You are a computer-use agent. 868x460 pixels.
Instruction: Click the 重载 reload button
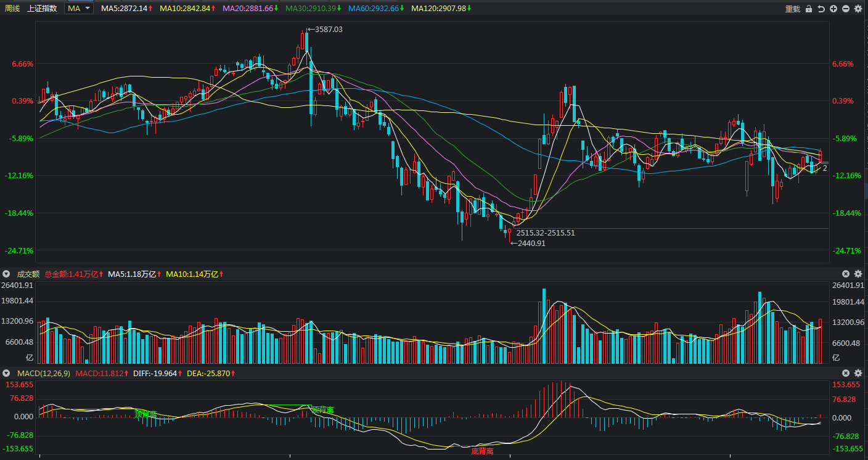[792, 9]
